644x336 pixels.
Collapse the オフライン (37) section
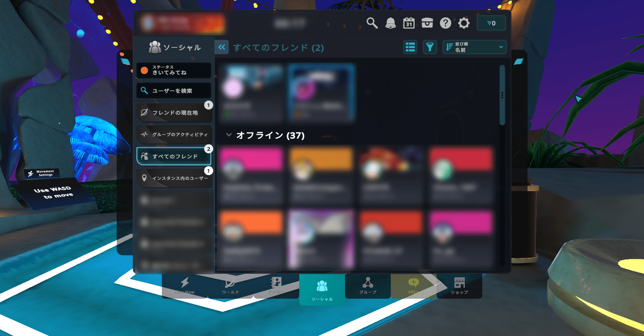[x=229, y=135]
